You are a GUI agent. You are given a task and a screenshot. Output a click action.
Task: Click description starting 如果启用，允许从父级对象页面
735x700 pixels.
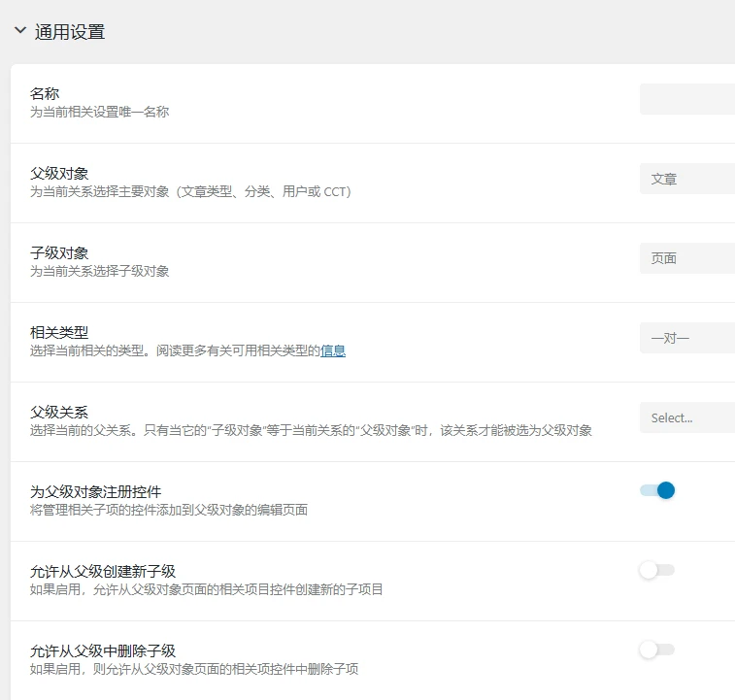click(x=206, y=590)
